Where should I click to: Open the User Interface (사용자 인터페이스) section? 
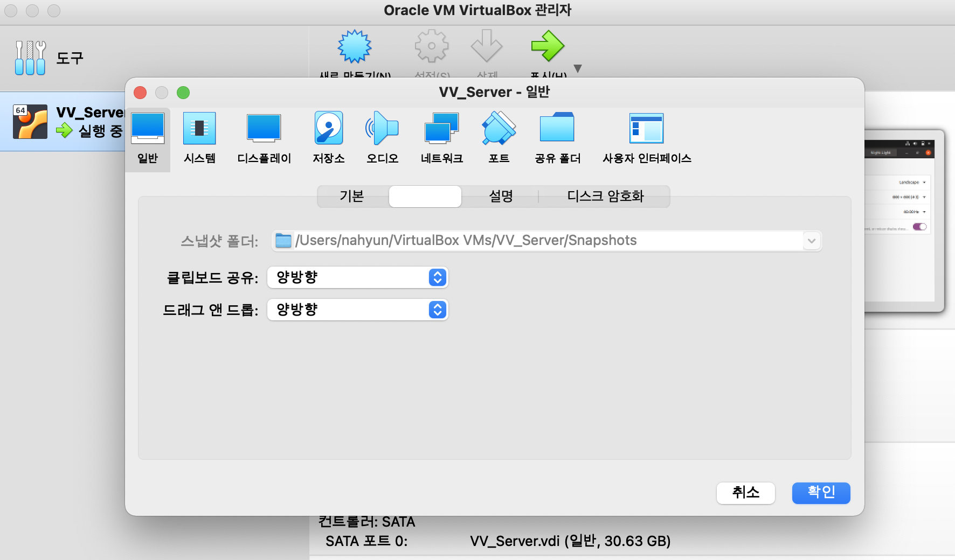647,138
